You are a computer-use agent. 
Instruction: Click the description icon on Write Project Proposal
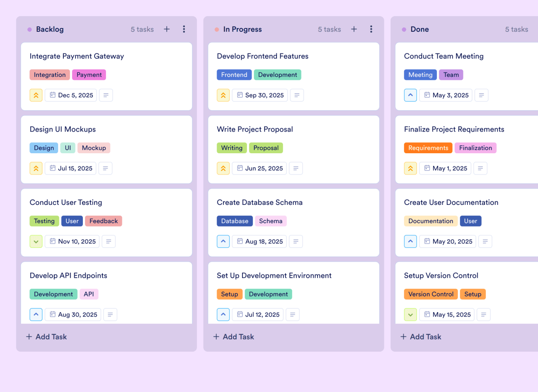tap(296, 168)
